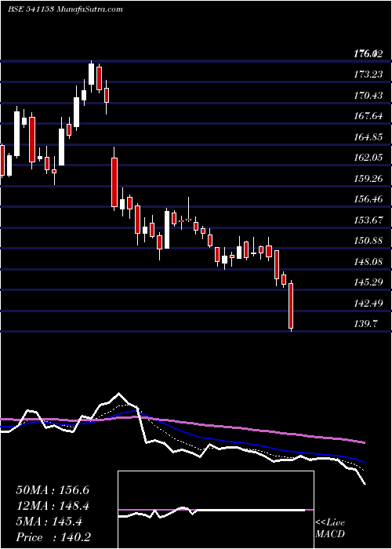This screenshot has width=392, height=549.
Task: Click inside the MACD inset chart box
Action: [x=216, y=510]
